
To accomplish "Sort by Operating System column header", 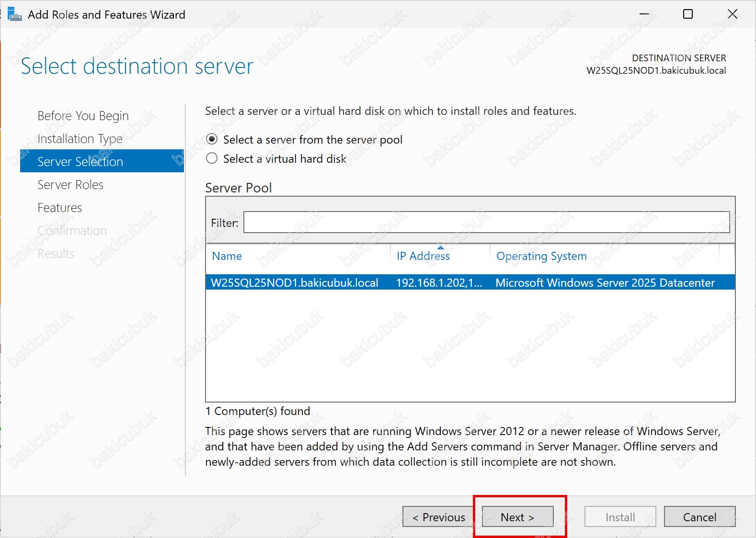I will pos(541,256).
